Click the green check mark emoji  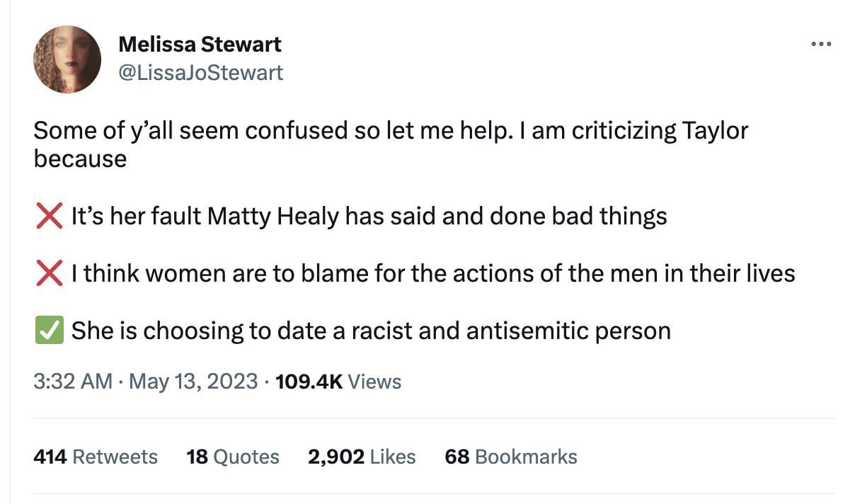click(49, 331)
